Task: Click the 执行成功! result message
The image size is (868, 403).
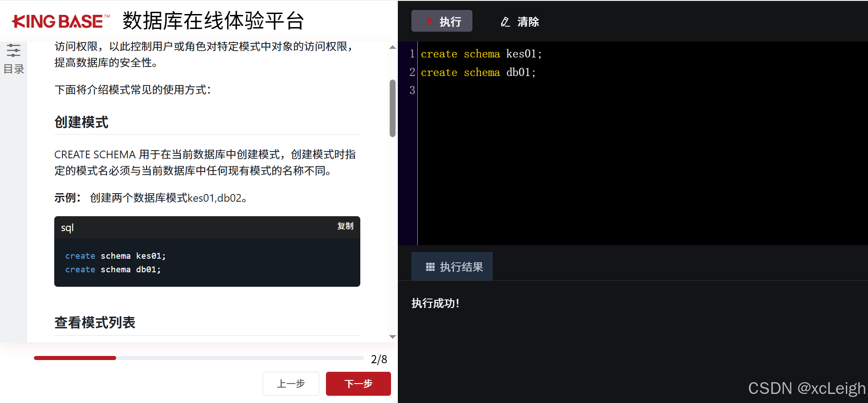Action: (x=435, y=303)
